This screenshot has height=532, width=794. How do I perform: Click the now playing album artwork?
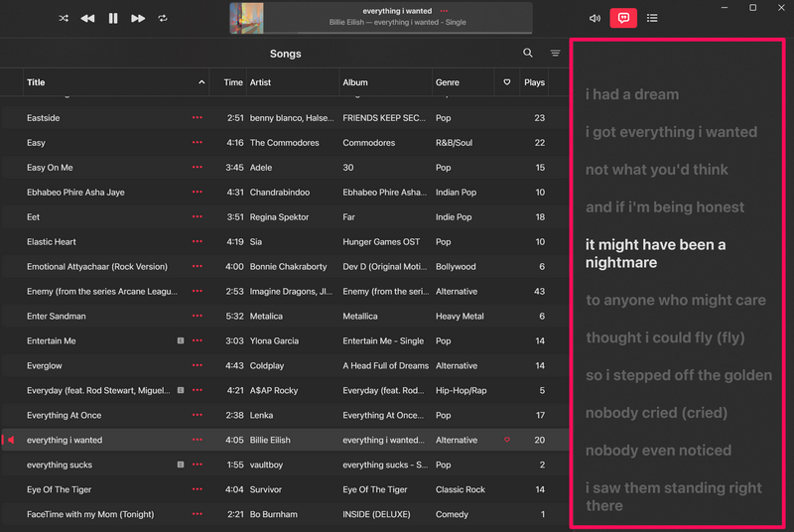click(x=253, y=18)
